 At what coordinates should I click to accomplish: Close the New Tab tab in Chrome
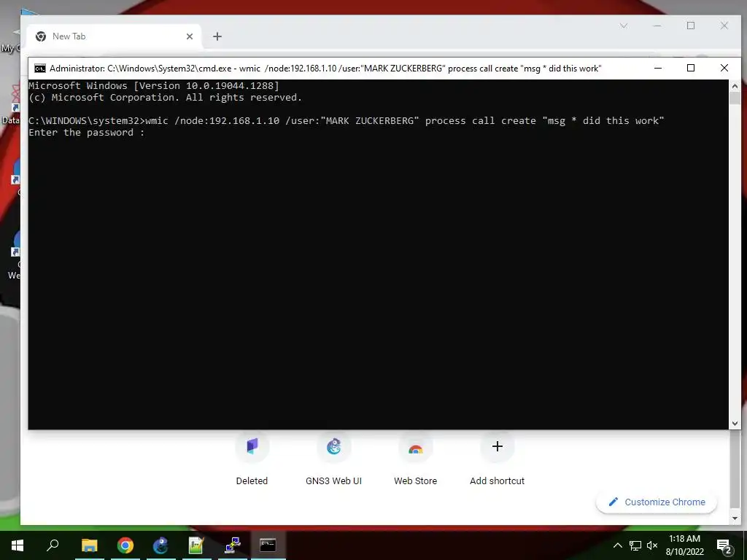[x=190, y=36]
